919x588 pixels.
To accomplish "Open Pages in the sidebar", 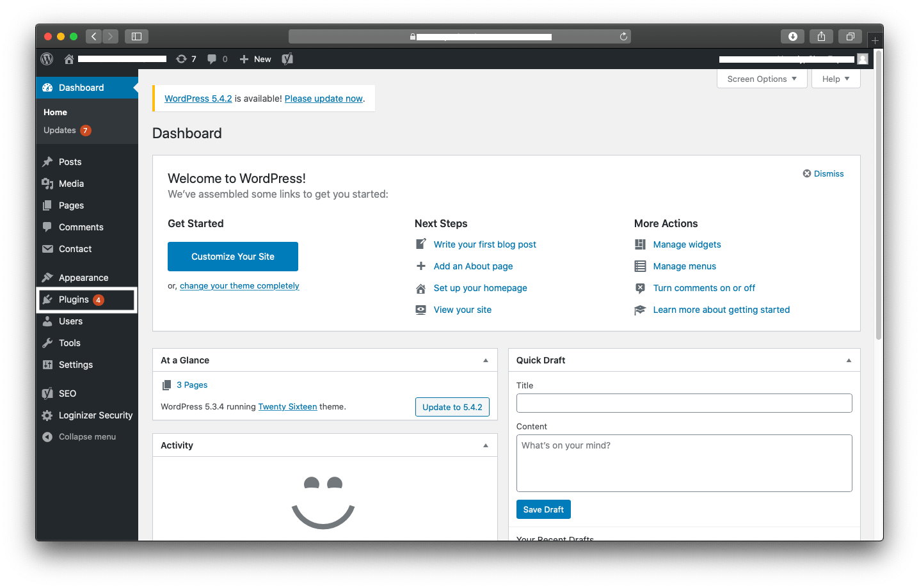I will coord(87,205).
